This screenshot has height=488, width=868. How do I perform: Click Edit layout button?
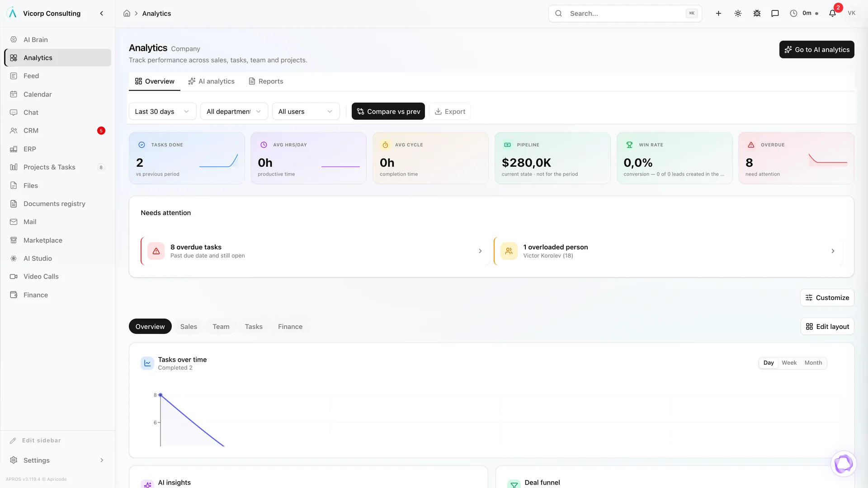pyautogui.click(x=827, y=326)
